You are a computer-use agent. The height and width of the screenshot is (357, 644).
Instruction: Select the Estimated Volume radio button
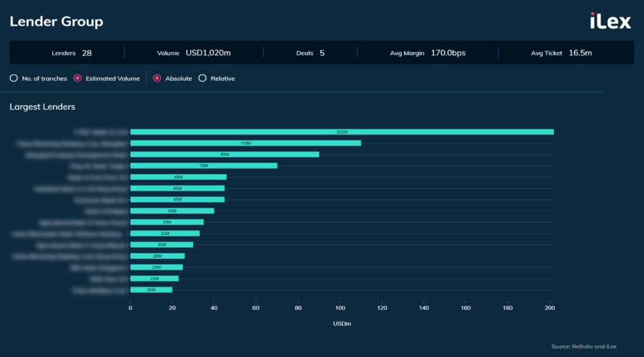coord(78,79)
